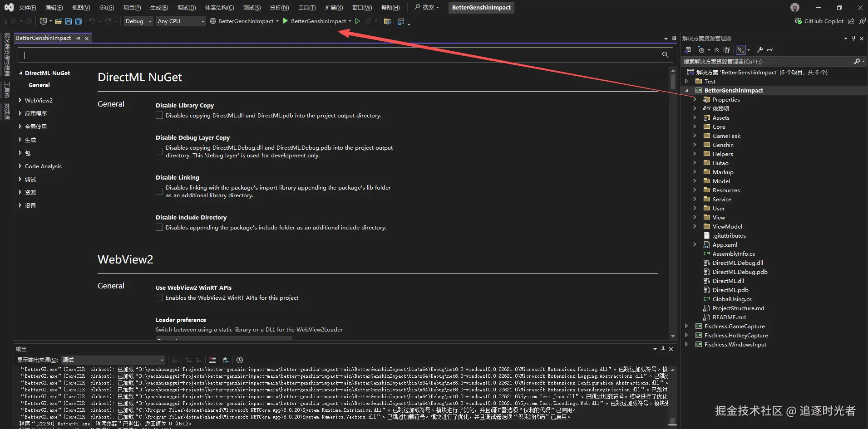Click the find-in-files folder icon in the toolbar
This screenshot has width=868, height=429.
pyautogui.click(x=387, y=21)
